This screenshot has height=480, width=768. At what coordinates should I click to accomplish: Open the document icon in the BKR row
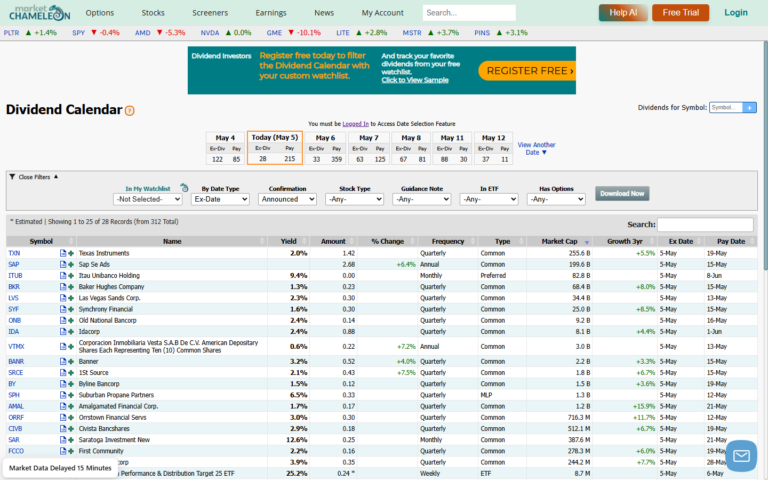(x=63, y=287)
